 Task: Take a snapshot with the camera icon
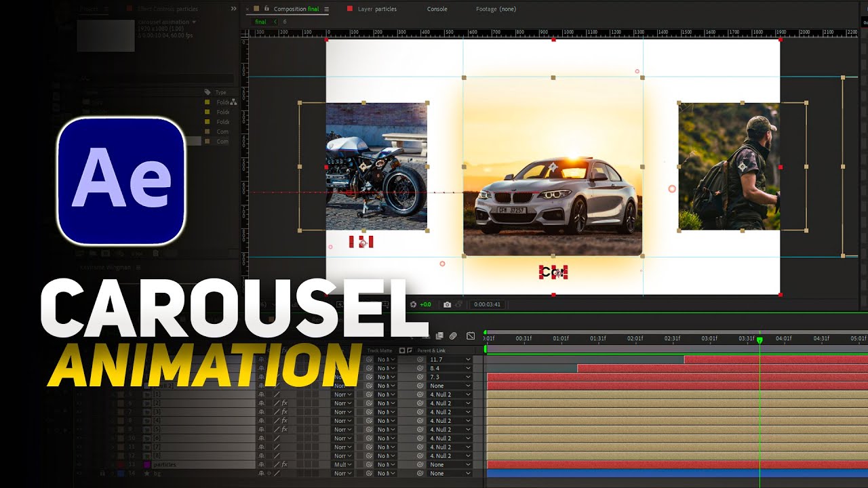coord(447,304)
